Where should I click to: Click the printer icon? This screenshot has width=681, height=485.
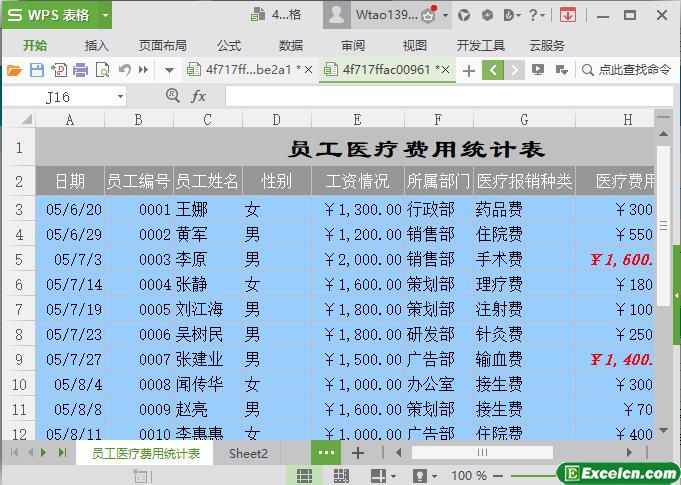[80, 70]
